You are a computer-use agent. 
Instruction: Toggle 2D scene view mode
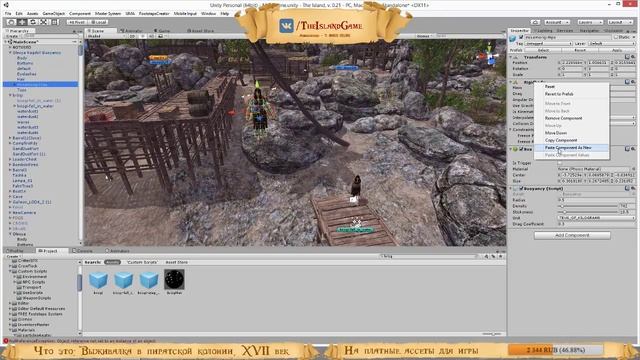132,36
